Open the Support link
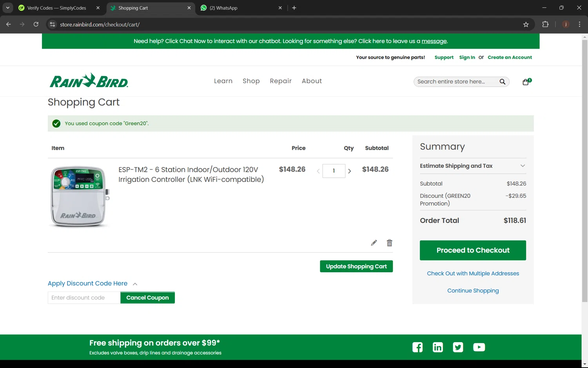This screenshot has height=368, width=588. [444, 57]
